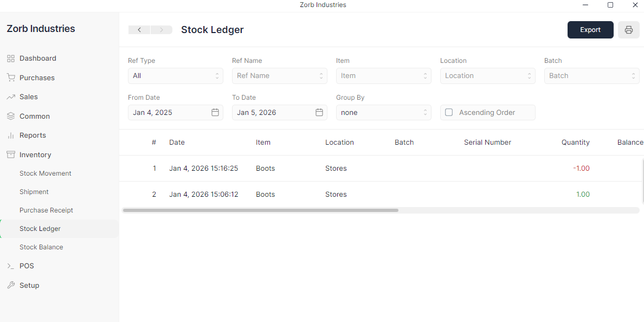Click the Batch filter input field
Viewport: 644px width, 322px height.
[x=591, y=75]
